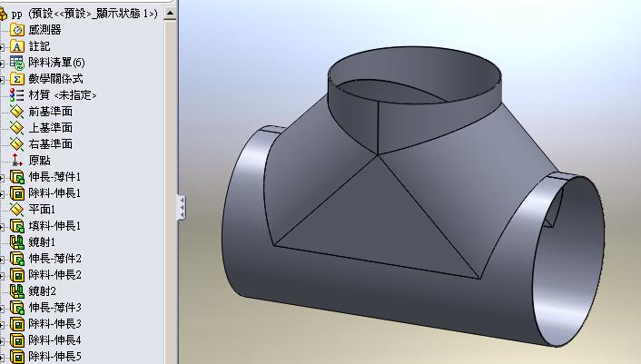Select the pp part root node
Screen dimensions: 641x364
(x=16, y=14)
